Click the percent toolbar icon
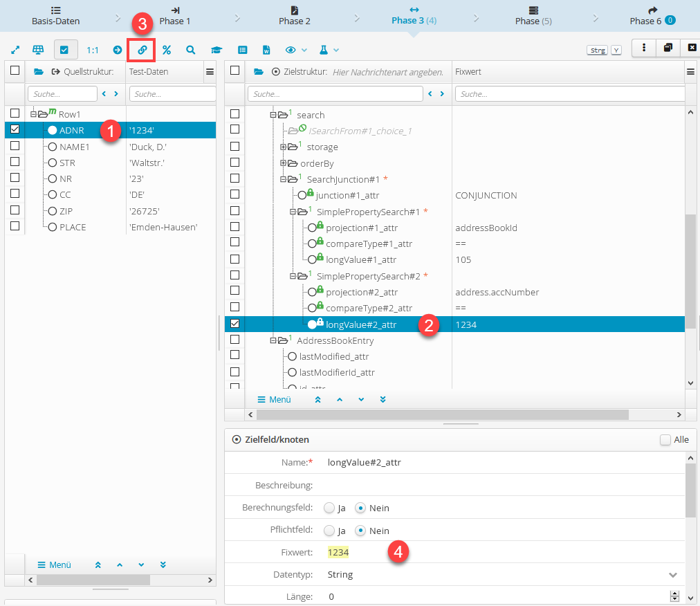 pyautogui.click(x=167, y=50)
